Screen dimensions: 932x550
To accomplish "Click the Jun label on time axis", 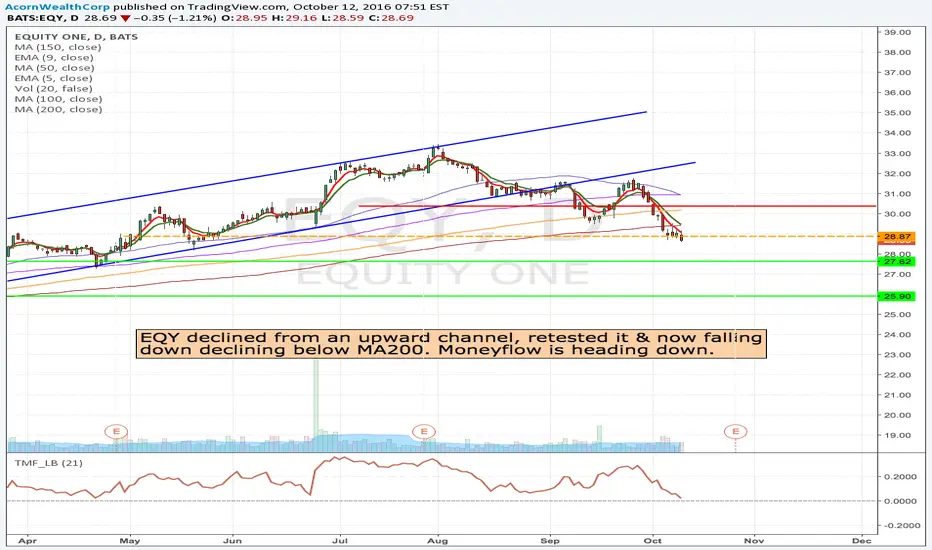I will click(232, 540).
